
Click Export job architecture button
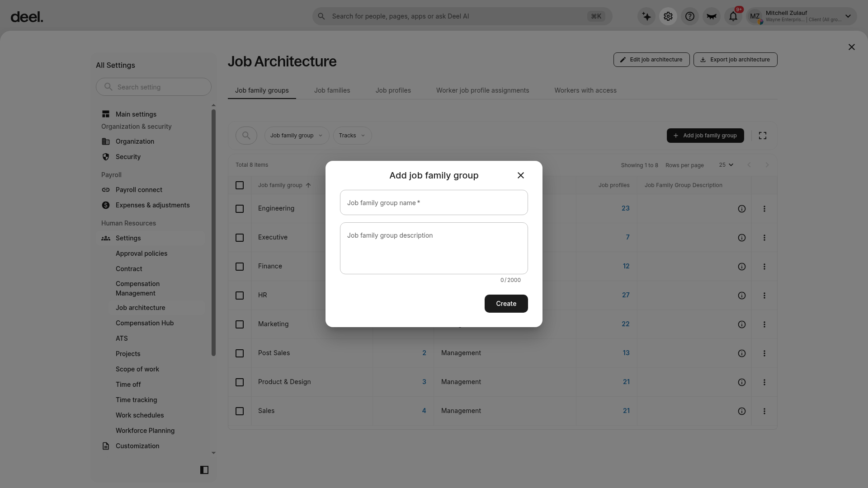tap(735, 60)
